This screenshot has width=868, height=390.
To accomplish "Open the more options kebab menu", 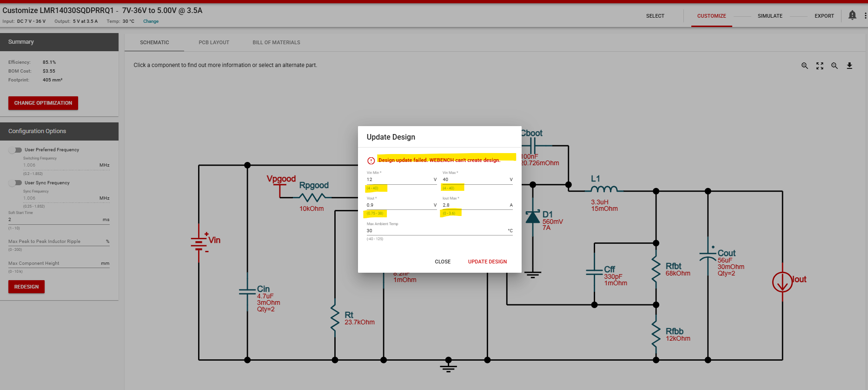I will [865, 15].
